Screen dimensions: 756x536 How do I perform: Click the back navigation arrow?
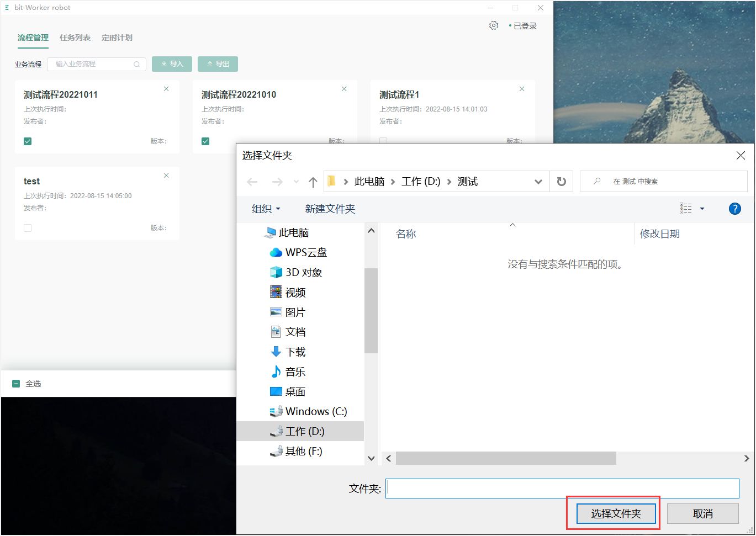tap(252, 182)
